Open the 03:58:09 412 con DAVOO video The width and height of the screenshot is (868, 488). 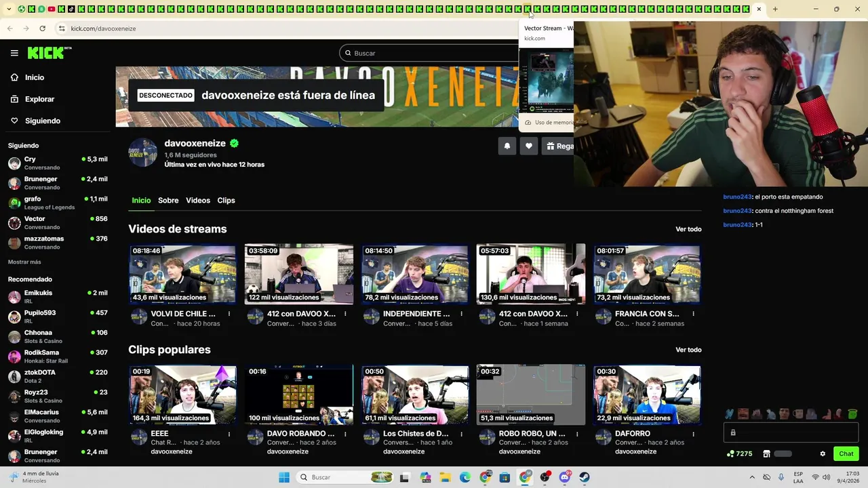coord(298,274)
